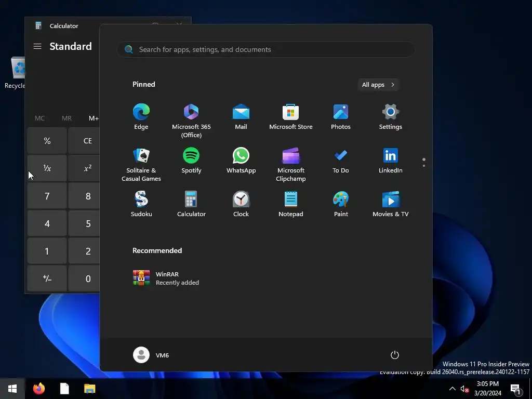This screenshot has height=399, width=532.
Task: Click the Windows Start button on taskbar
Action: click(12, 389)
